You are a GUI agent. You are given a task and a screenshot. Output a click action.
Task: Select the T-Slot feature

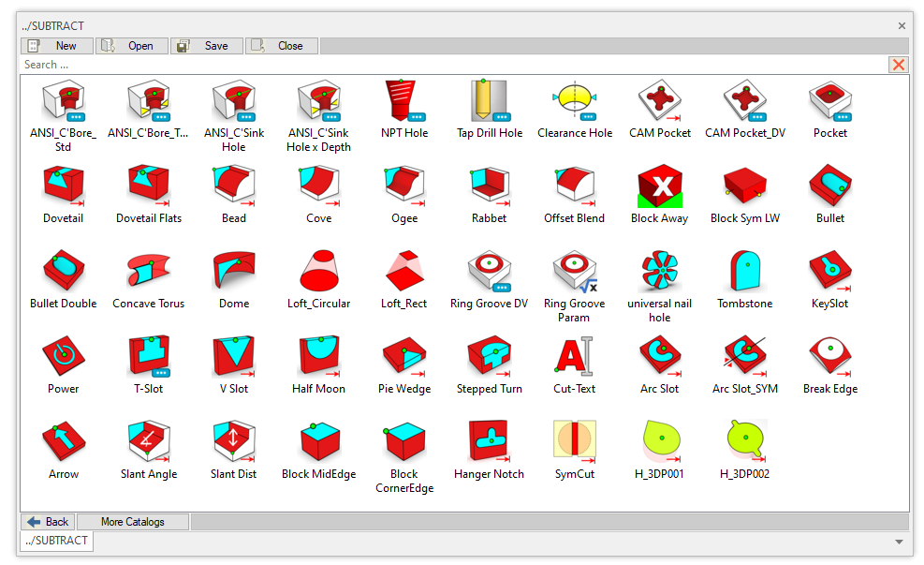tap(148, 356)
